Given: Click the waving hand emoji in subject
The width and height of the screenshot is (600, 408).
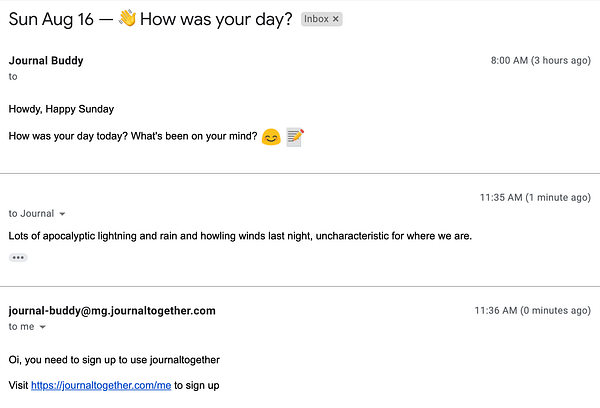Looking at the screenshot, I should 127,19.
